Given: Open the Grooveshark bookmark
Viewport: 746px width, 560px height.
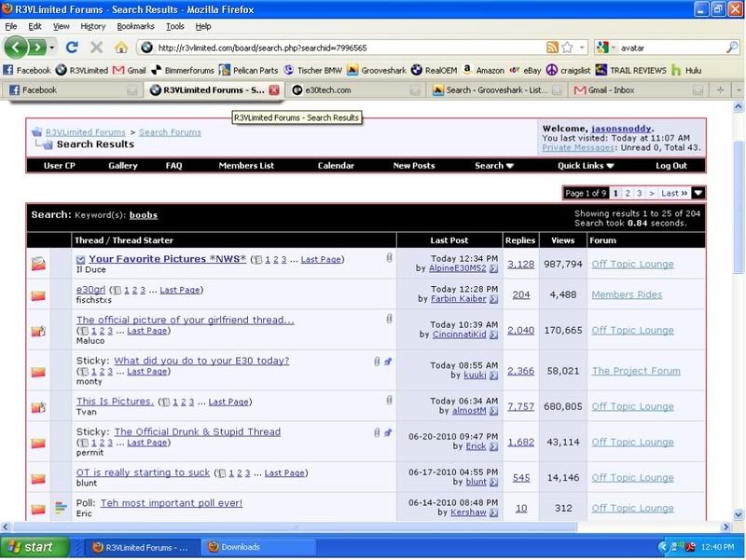Looking at the screenshot, I should pyautogui.click(x=377, y=71).
